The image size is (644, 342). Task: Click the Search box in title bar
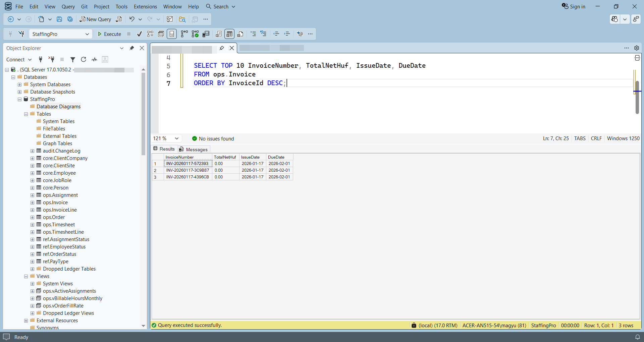pos(221,7)
